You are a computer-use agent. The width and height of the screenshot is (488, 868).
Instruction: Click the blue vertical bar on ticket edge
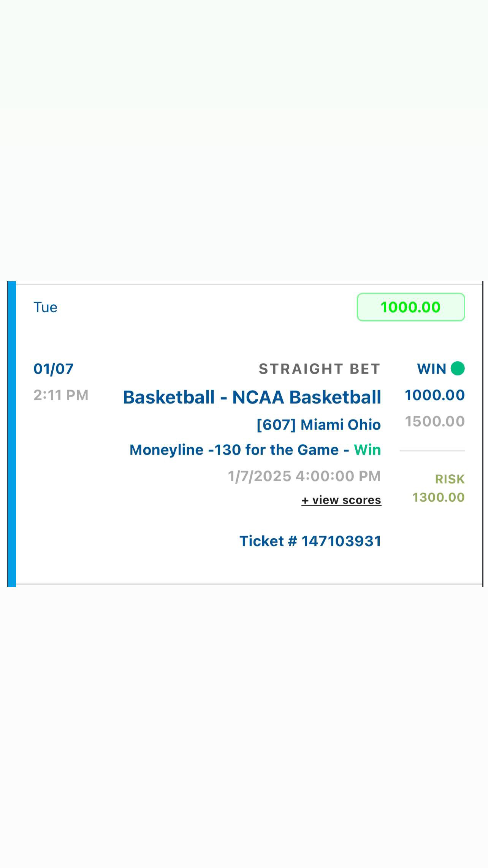coord(12,434)
